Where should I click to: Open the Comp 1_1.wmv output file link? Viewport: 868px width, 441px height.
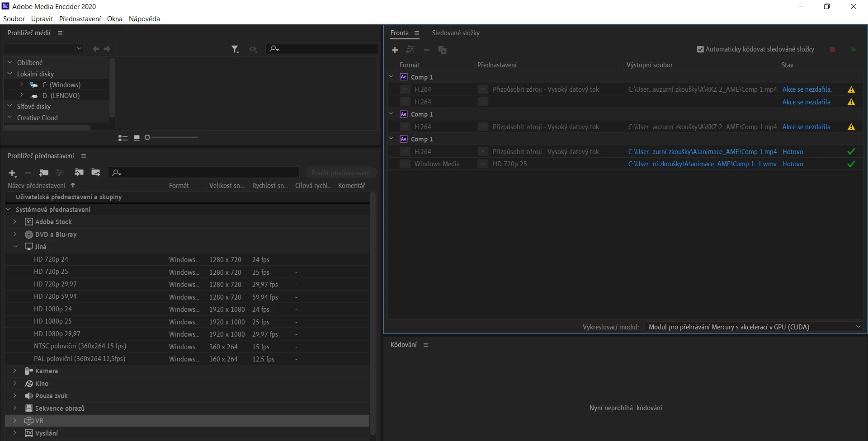[702, 164]
